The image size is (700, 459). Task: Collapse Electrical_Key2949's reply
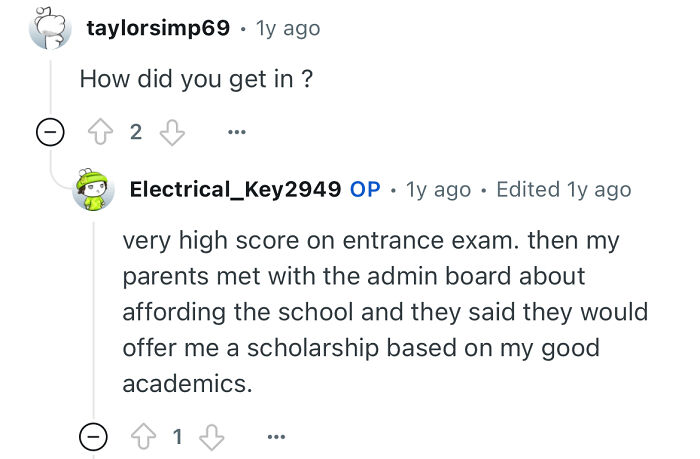93,436
